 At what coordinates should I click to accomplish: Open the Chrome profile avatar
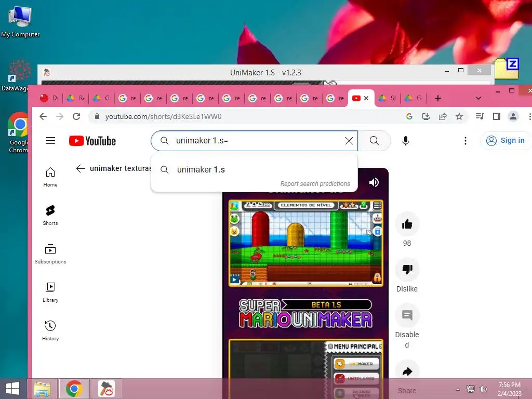[x=513, y=117]
